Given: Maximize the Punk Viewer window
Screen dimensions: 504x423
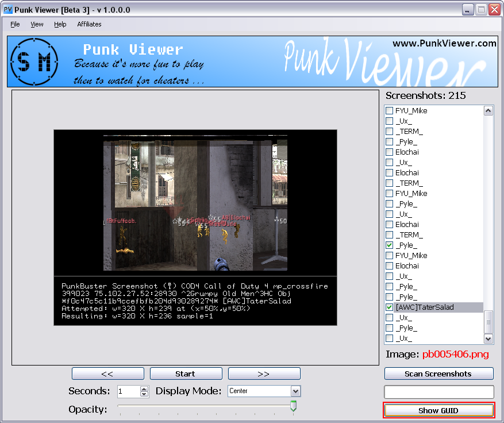Looking at the screenshot, I should 481,10.
